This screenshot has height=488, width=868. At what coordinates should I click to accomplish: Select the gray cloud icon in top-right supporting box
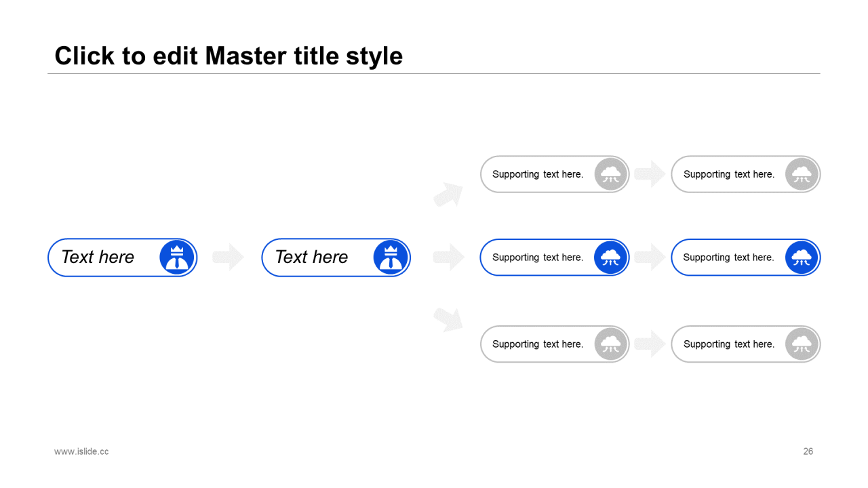(x=802, y=174)
